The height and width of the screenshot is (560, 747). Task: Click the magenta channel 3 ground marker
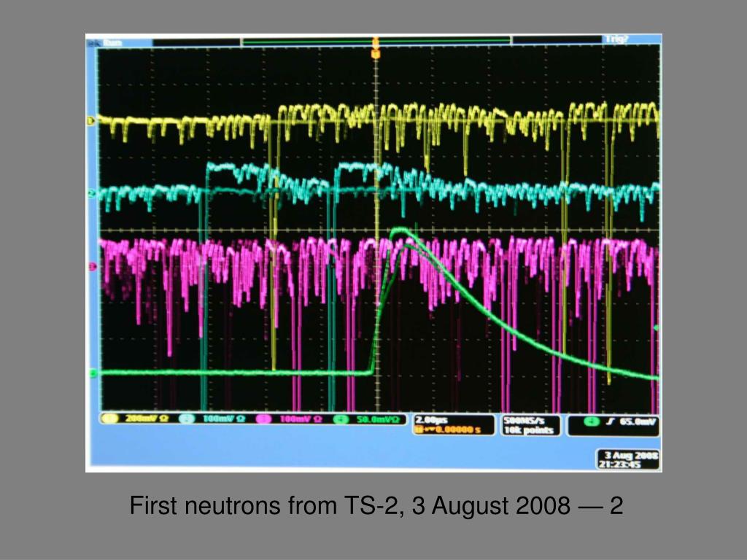point(92,267)
